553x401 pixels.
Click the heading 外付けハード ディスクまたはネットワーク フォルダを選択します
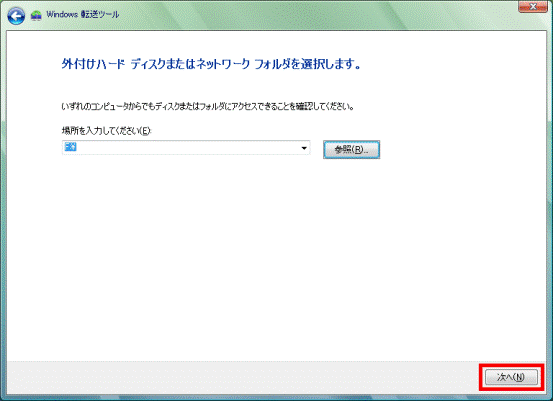211,64
